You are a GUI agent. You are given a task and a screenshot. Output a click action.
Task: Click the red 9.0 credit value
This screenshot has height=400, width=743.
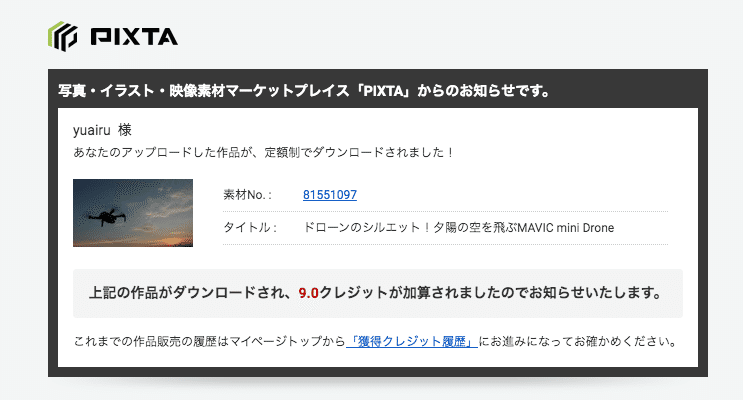[x=308, y=294]
